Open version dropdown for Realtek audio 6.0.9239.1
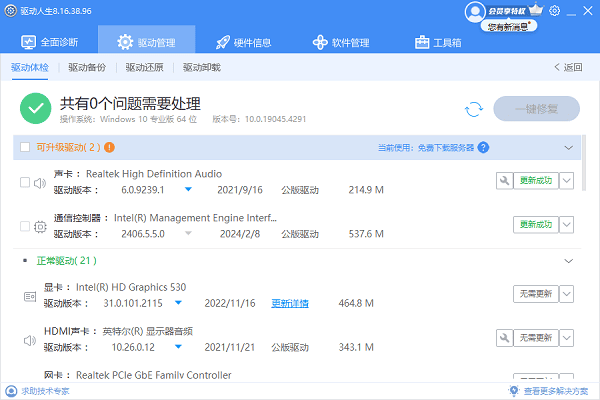The image size is (600, 400). (x=187, y=189)
